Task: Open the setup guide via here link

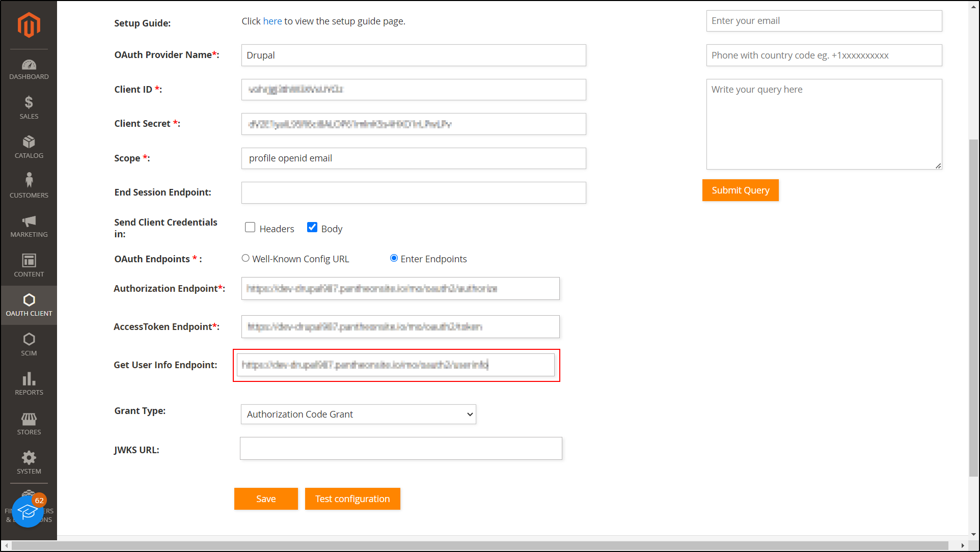Action: (x=273, y=21)
